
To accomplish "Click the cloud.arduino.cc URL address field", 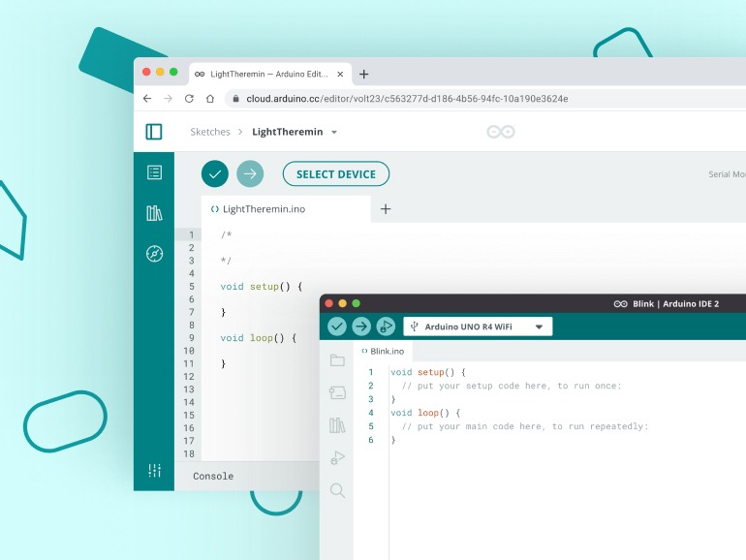I will click(x=485, y=99).
